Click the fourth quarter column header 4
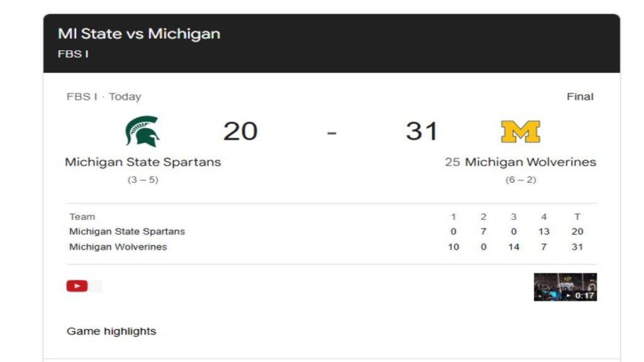The height and width of the screenshot is (362, 644). click(x=543, y=216)
